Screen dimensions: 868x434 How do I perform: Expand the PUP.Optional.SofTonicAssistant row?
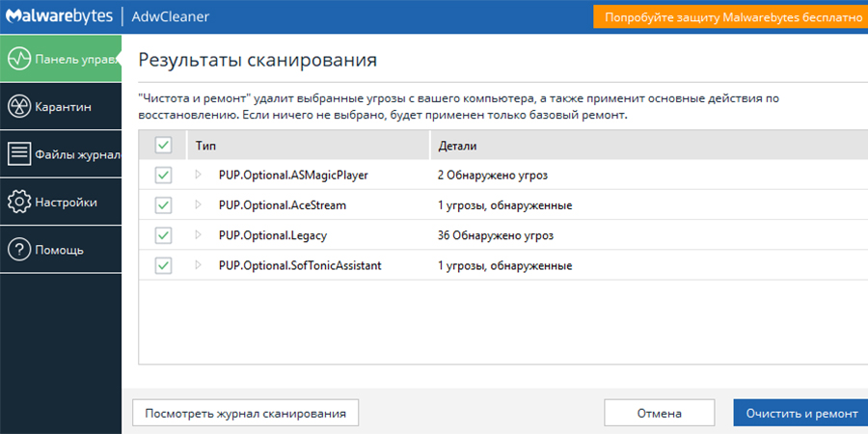(199, 265)
